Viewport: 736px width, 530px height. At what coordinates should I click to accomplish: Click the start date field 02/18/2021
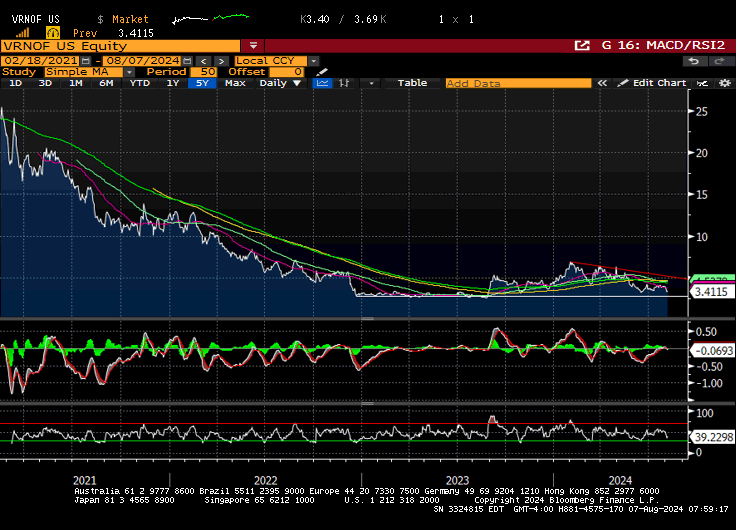pos(40,61)
